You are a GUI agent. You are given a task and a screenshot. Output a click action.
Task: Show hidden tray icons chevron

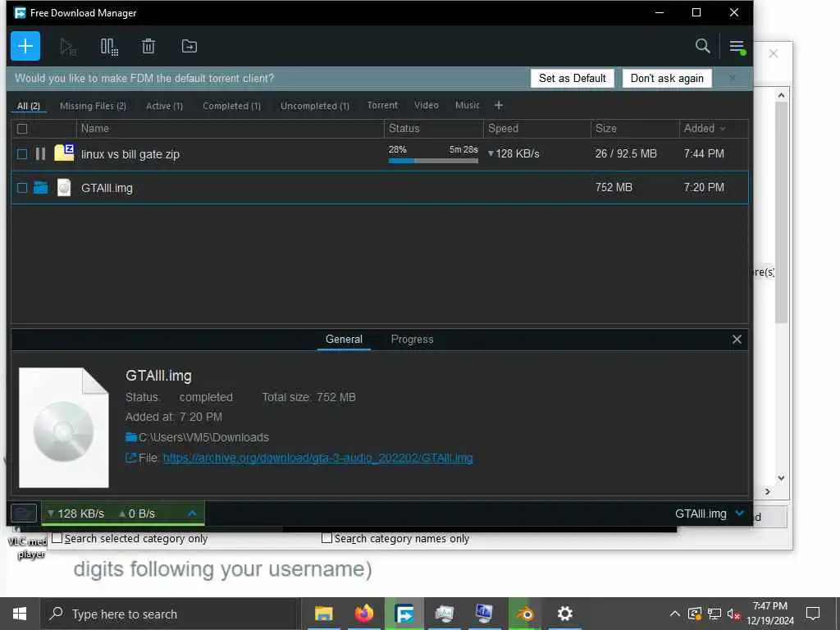pyautogui.click(x=675, y=614)
